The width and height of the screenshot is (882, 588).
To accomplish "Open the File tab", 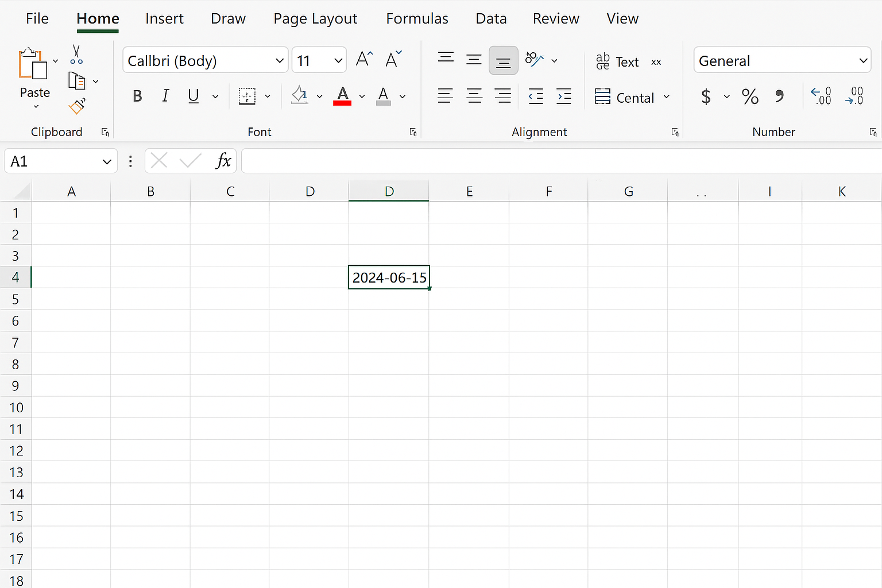I will tap(37, 18).
